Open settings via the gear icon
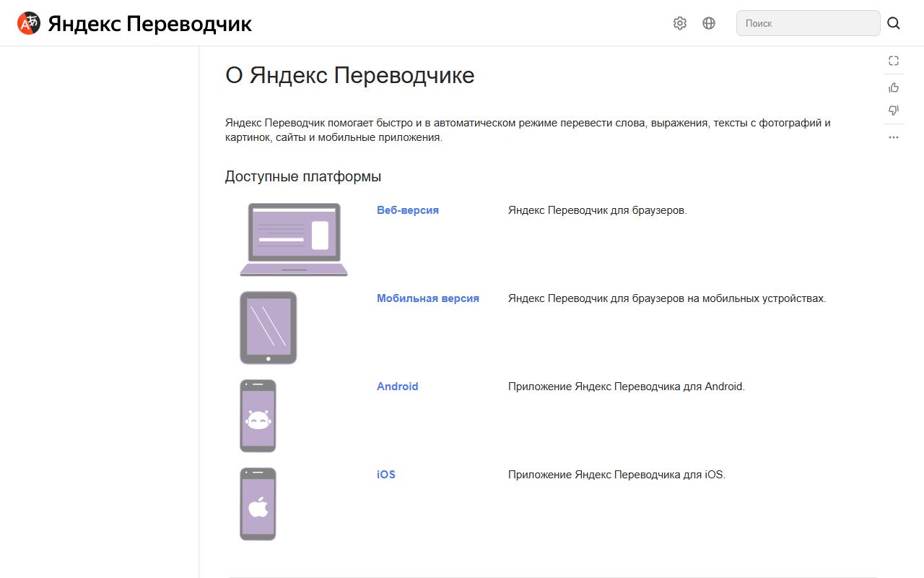This screenshot has height=578, width=924. pos(680,23)
